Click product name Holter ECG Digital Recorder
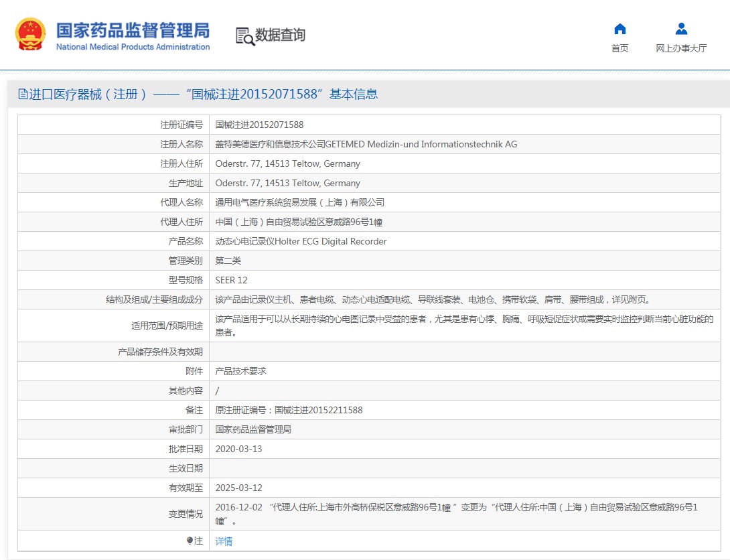 coord(301,242)
